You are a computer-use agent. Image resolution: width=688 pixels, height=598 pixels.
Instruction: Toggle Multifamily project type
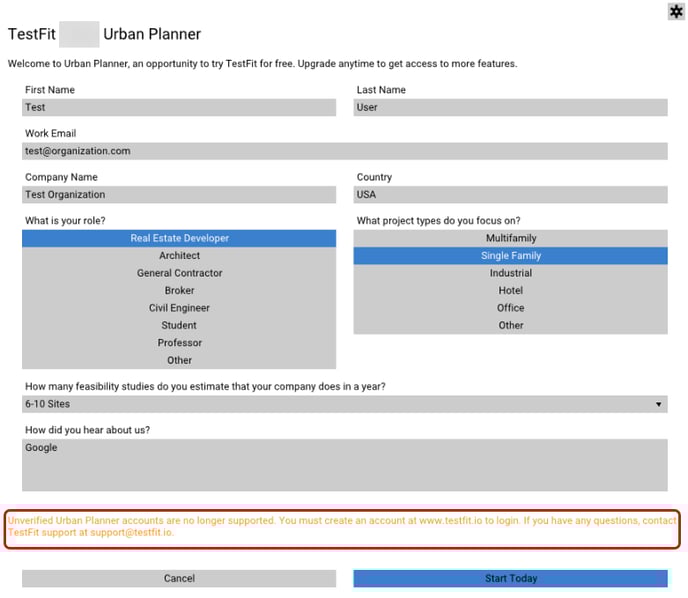point(510,238)
